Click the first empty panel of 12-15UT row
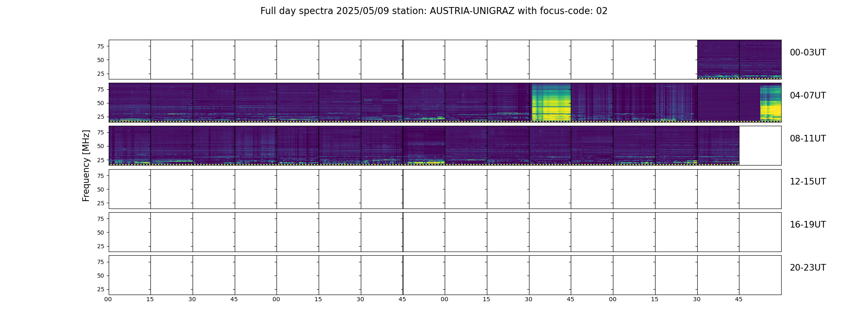868x331 pixels. (129, 189)
